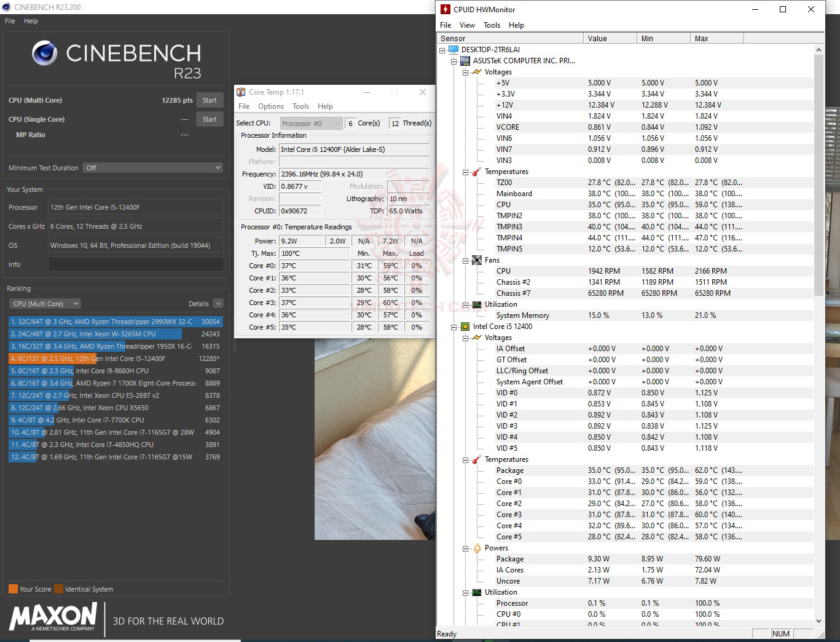Click the thermometer icon above the Package temperature row

(x=477, y=459)
